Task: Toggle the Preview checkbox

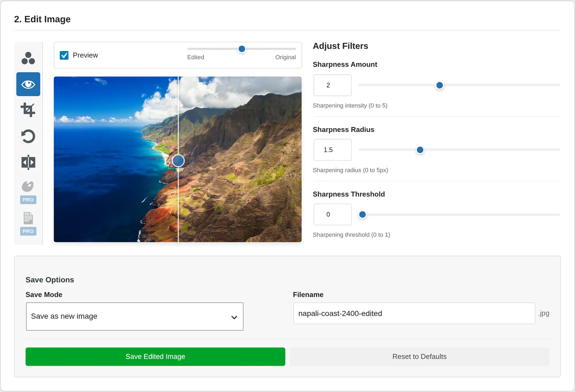Action: coord(64,55)
